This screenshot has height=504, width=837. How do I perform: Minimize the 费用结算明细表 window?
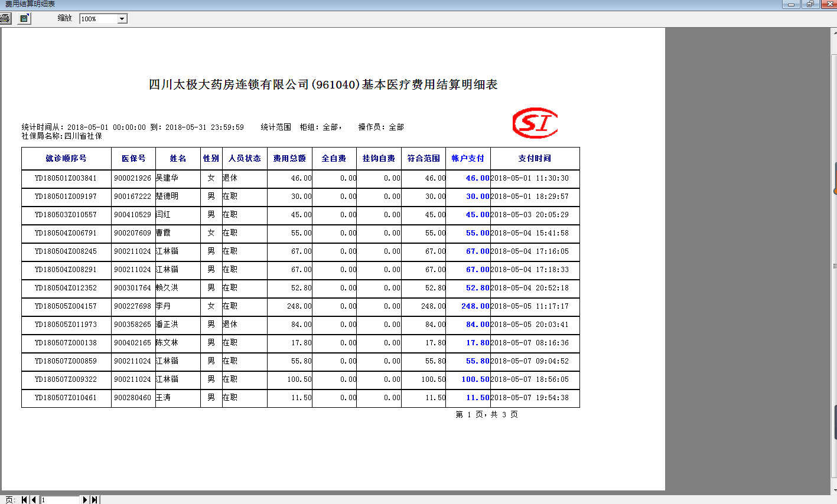point(791,4)
